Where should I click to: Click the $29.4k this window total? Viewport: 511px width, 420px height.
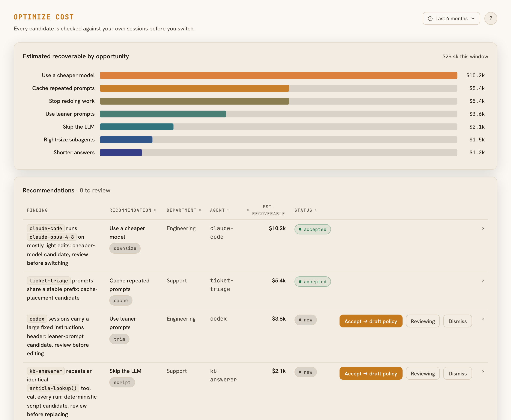point(465,56)
